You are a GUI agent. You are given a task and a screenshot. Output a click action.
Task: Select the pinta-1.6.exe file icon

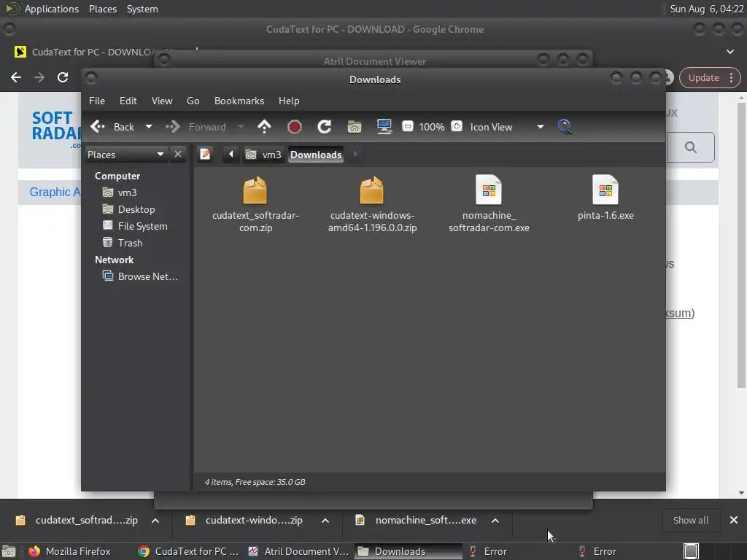pos(605,190)
